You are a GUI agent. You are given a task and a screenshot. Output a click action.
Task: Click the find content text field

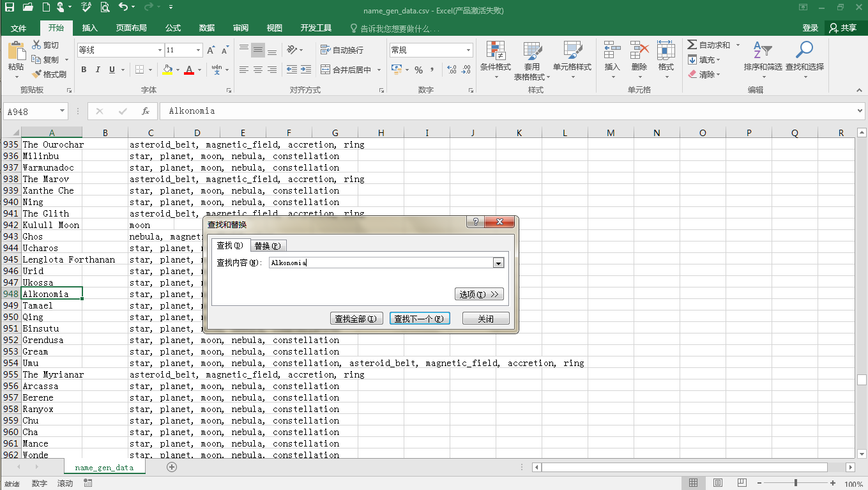click(x=380, y=263)
